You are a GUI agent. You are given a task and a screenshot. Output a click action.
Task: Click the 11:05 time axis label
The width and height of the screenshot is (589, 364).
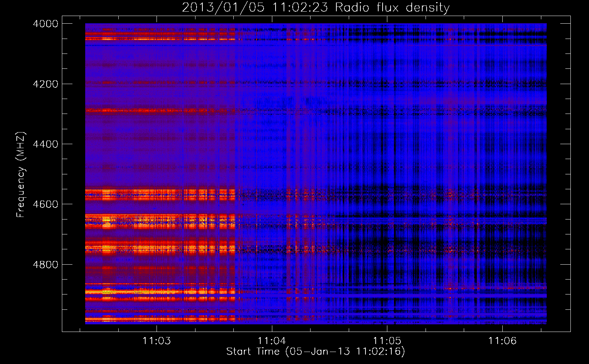point(387,341)
